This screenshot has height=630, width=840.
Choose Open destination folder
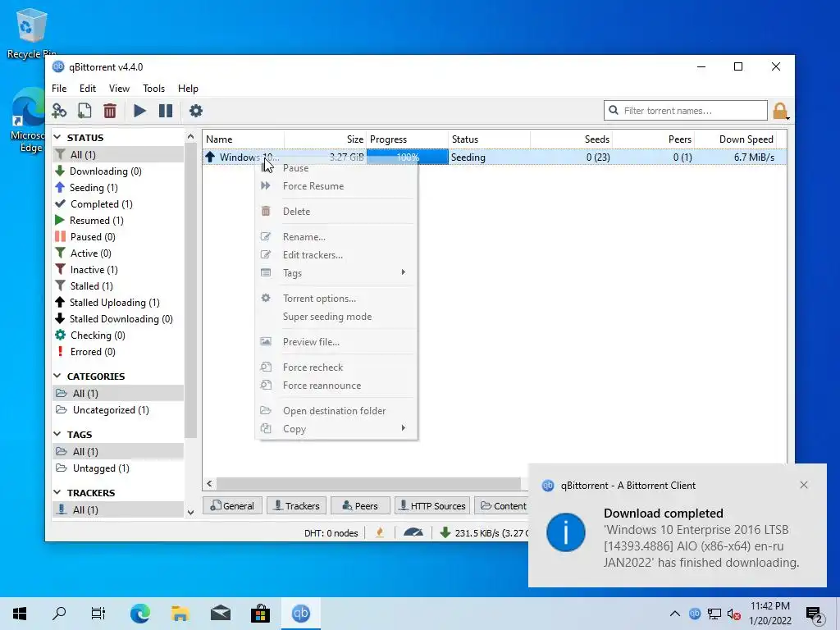[x=336, y=411]
